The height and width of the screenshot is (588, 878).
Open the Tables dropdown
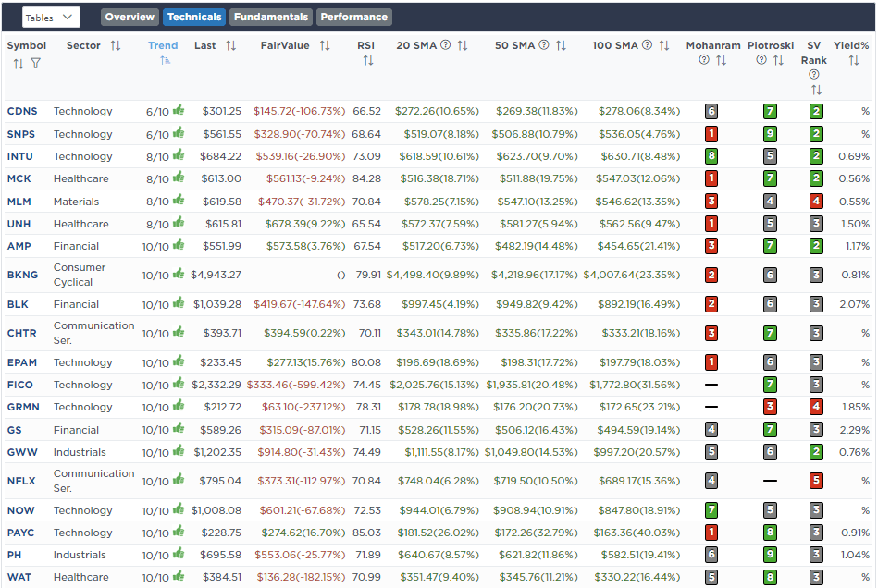(51, 18)
